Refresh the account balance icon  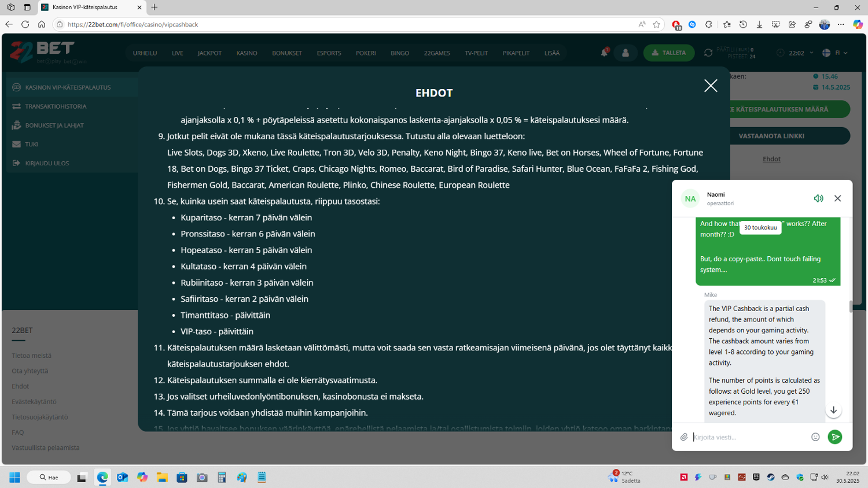pyautogui.click(x=708, y=53)
